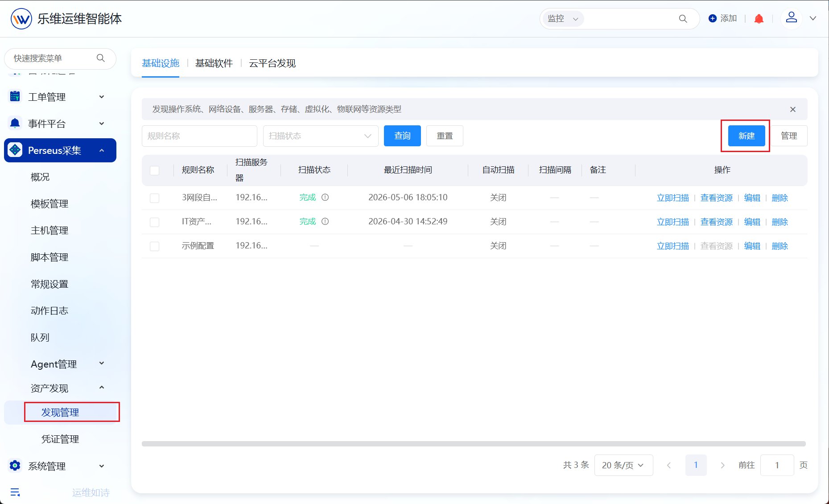Click the quick menu search magnifier icon
The image size is (829, 504).
coord(101,58)
